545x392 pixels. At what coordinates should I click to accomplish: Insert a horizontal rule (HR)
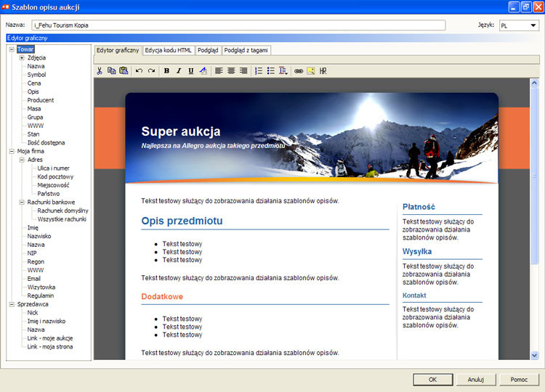tap(323, 71)
